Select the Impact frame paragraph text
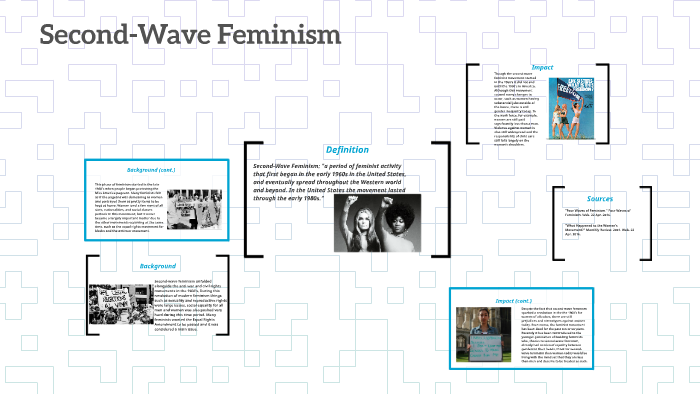Image resolution: width=700 pixels, height=394 pixels. point(516,109)
